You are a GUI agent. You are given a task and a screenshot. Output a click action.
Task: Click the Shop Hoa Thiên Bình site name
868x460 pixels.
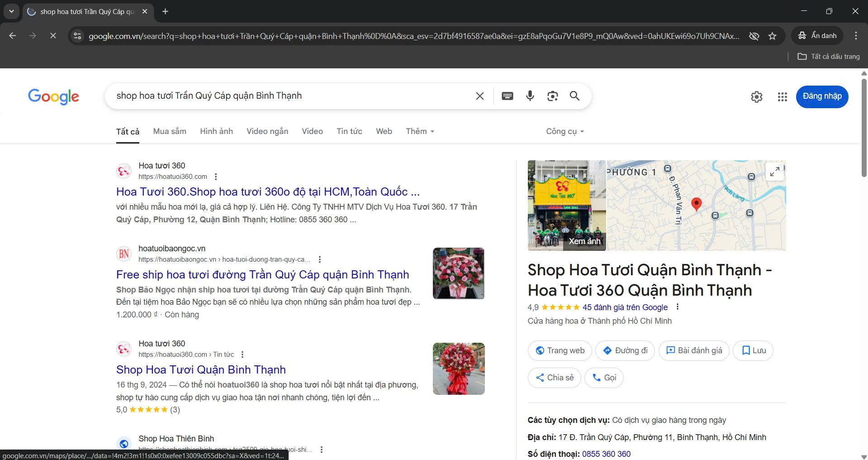click(x=176, y=439)
